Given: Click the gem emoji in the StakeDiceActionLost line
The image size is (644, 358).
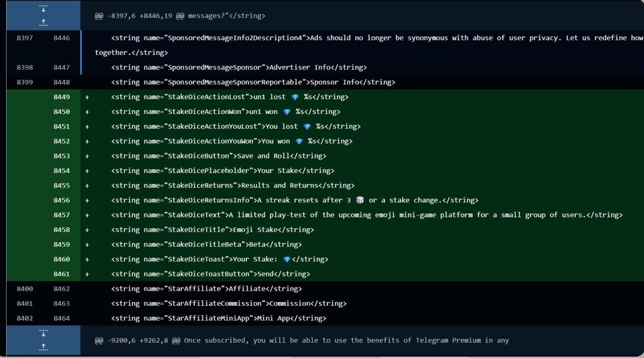Looking at the screenshot, I should point(295,97).
